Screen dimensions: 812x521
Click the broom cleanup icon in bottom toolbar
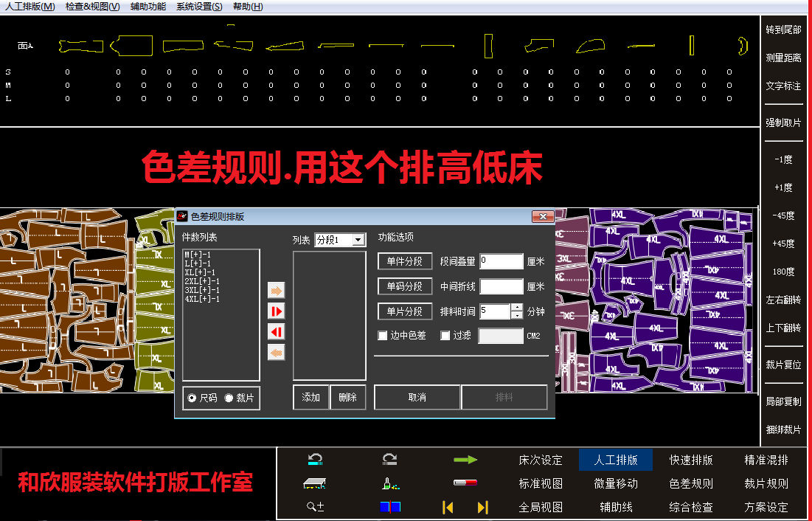tap(316, 483)
